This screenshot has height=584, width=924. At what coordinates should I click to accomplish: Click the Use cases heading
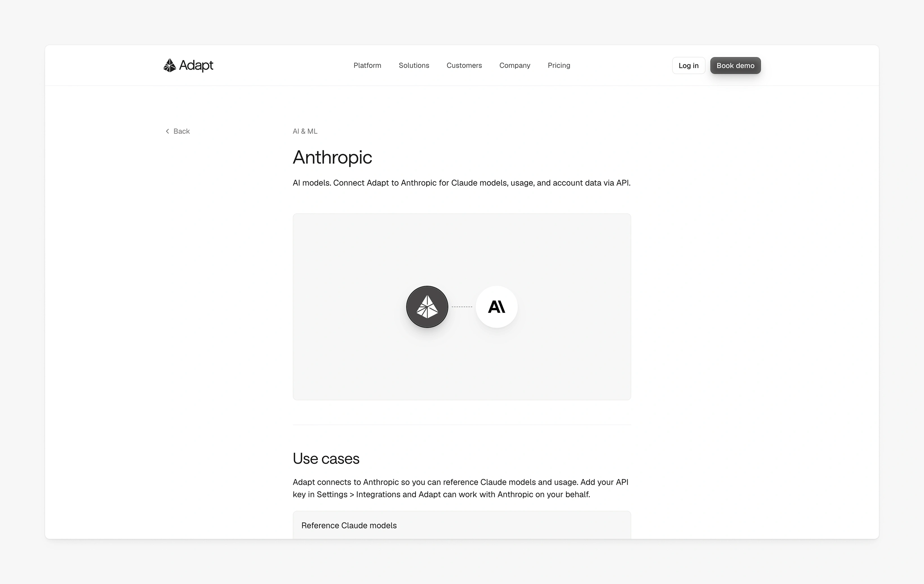pos(326,459)
